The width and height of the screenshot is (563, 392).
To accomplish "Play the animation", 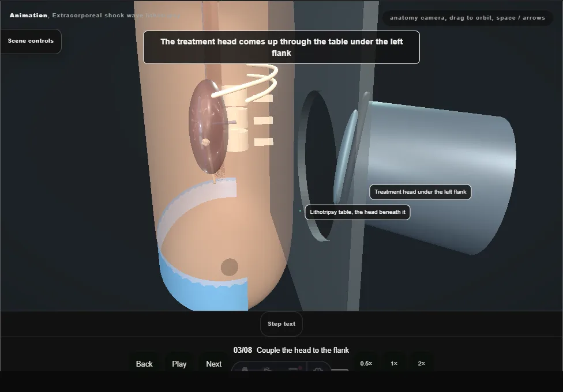I will pos(179,364).
